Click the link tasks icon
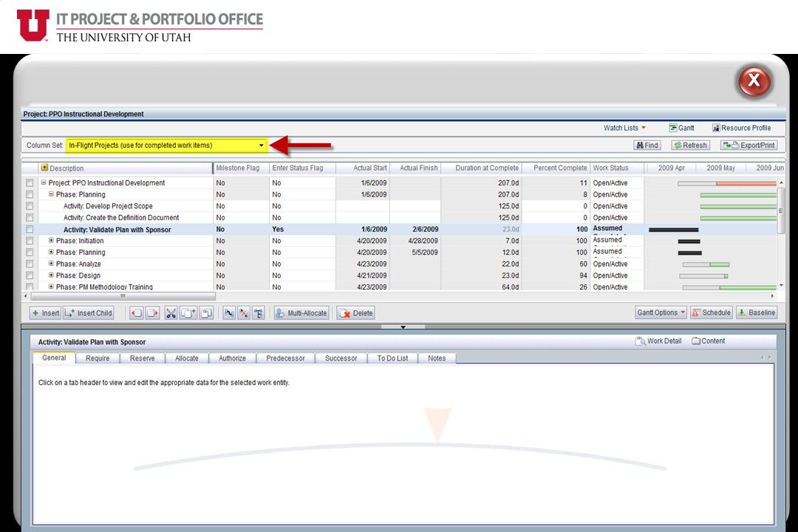 [229, 313]
